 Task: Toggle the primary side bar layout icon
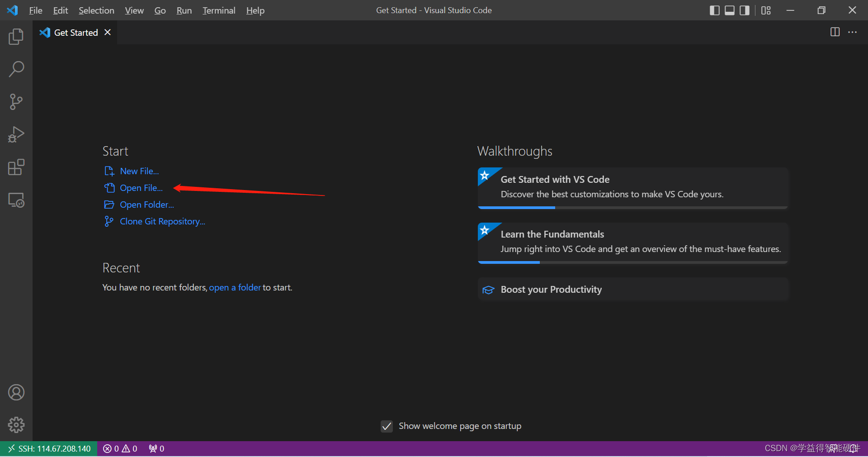tap(715, 10)
